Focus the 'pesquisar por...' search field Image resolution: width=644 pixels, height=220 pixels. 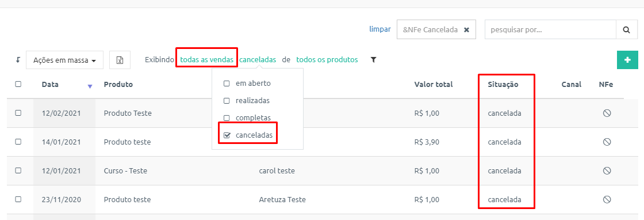(550, 29)
